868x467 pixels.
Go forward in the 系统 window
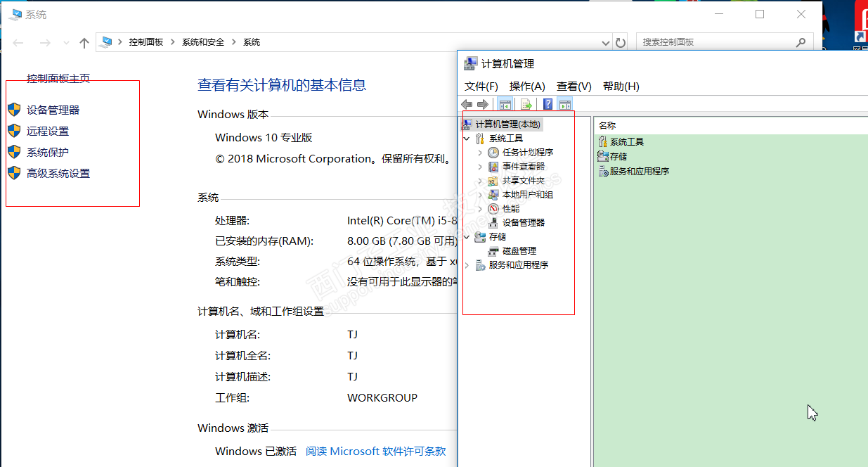click(x=45, y=43)
